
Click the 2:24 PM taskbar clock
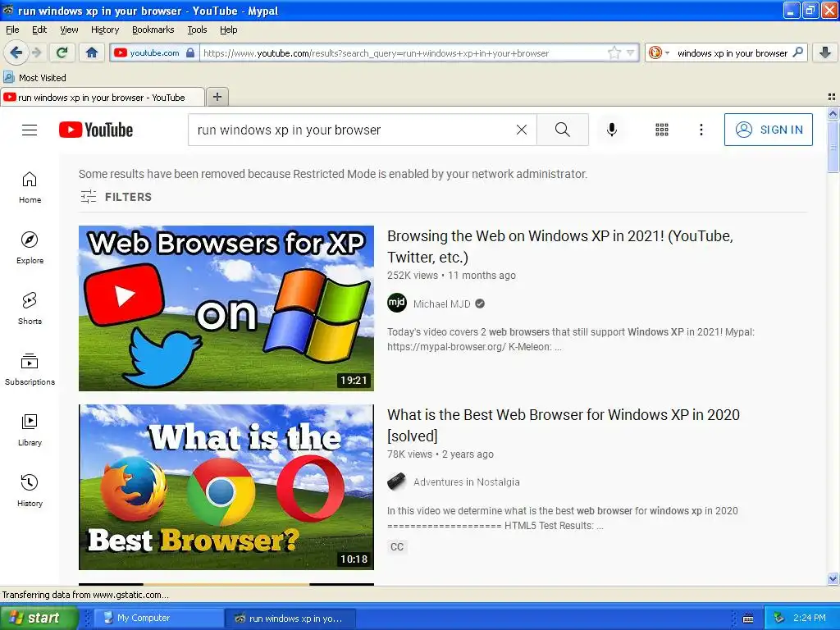click(x=810, y=618)
